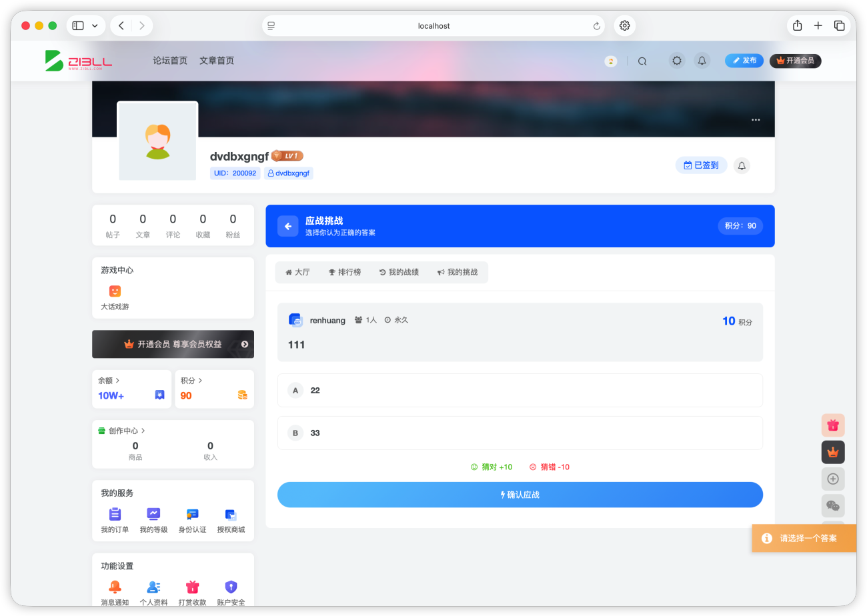Image resolution: width=867 pixels, height=616 pixels.
Task: Click the 评论 count stat
Action: (173, 225)
